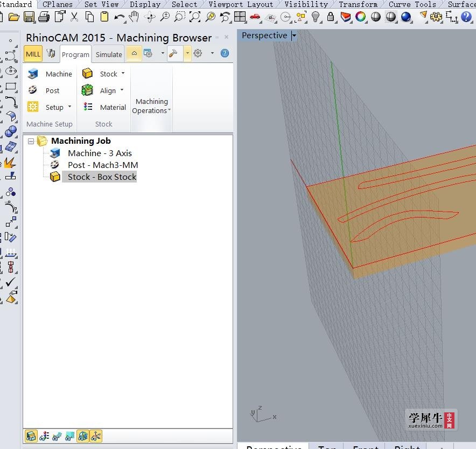The height and width of the screenshot is (449, 476).
Task: Click the Post button
Action: (44, 90)
